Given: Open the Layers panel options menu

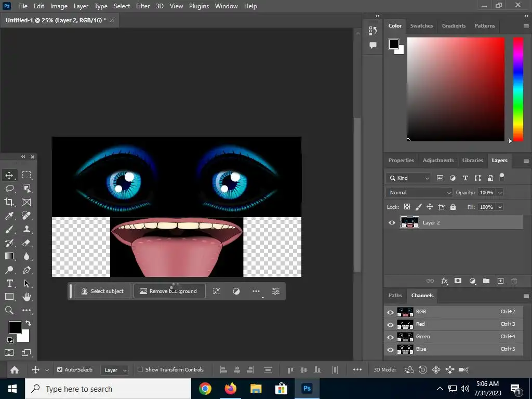Looking at the screenshot, I should (526, 161).
